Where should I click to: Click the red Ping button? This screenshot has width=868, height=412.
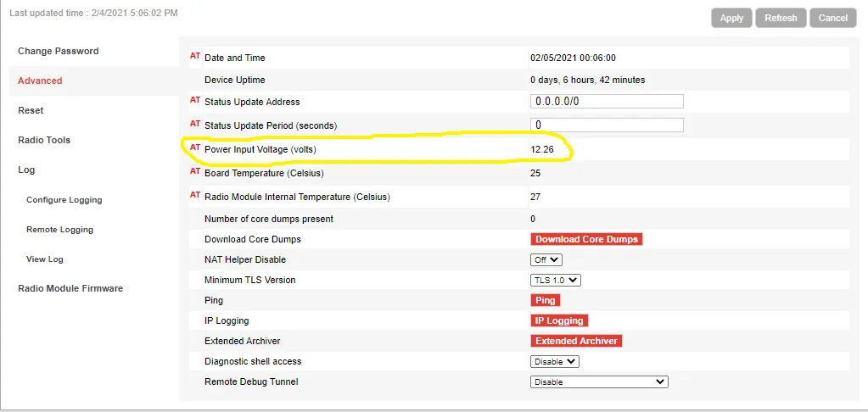[546, 300]
